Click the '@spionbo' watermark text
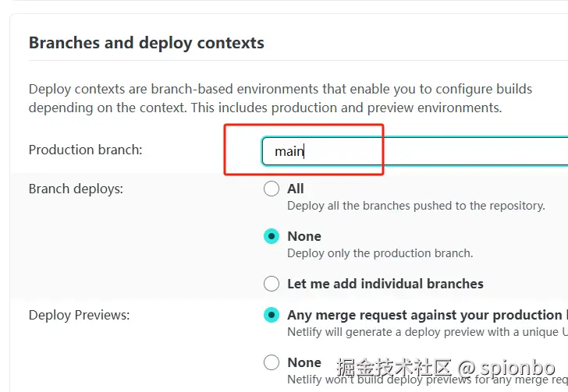The image size is (568, 392). (x=506, y=368)
